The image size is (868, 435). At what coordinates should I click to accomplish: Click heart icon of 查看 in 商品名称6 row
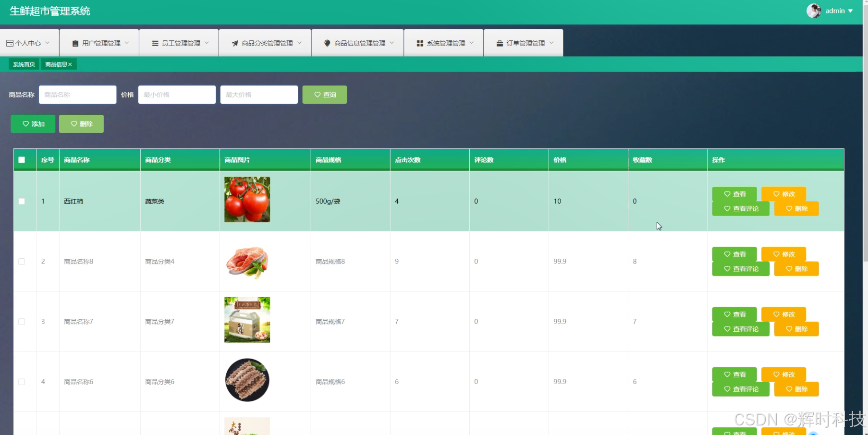click(x=727, y=375)
